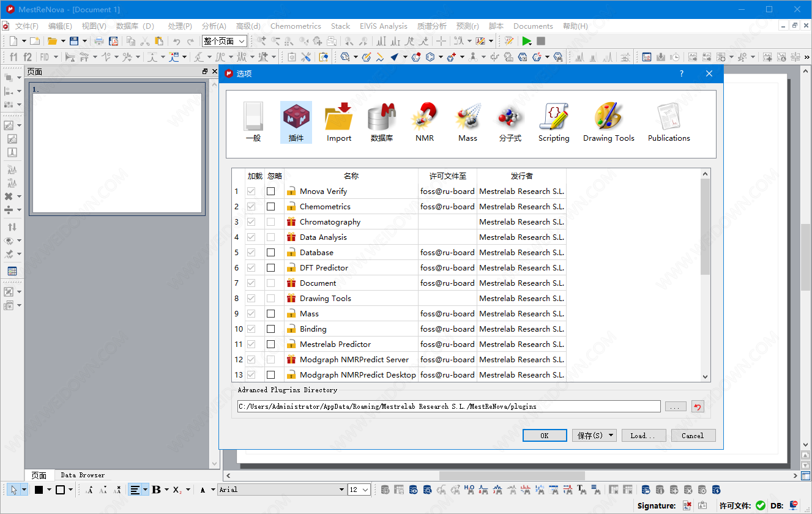Toggle ignore checkbox for Mestrelab Predictor
812x514 pixels.
tap(270, 344)
